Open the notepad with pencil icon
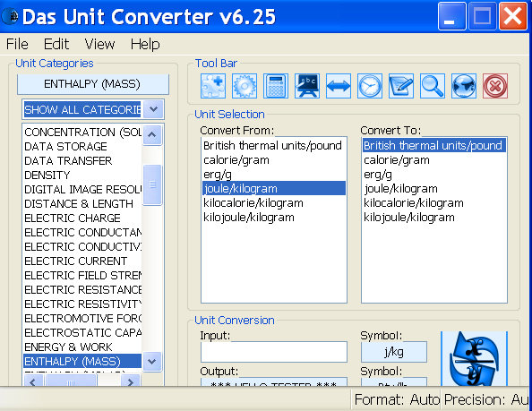This screenshot has width=532, height=411. click(x=401, y=86)
